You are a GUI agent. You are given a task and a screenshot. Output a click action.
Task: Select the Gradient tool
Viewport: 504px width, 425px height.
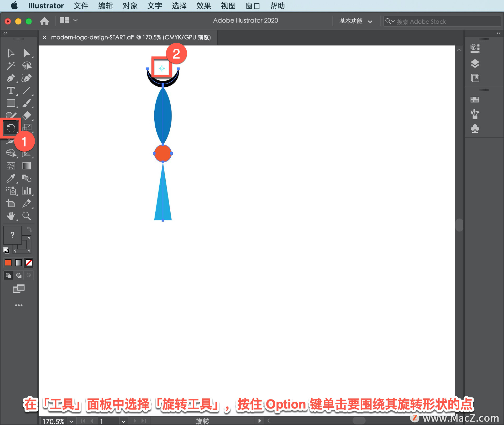[27, 166]
